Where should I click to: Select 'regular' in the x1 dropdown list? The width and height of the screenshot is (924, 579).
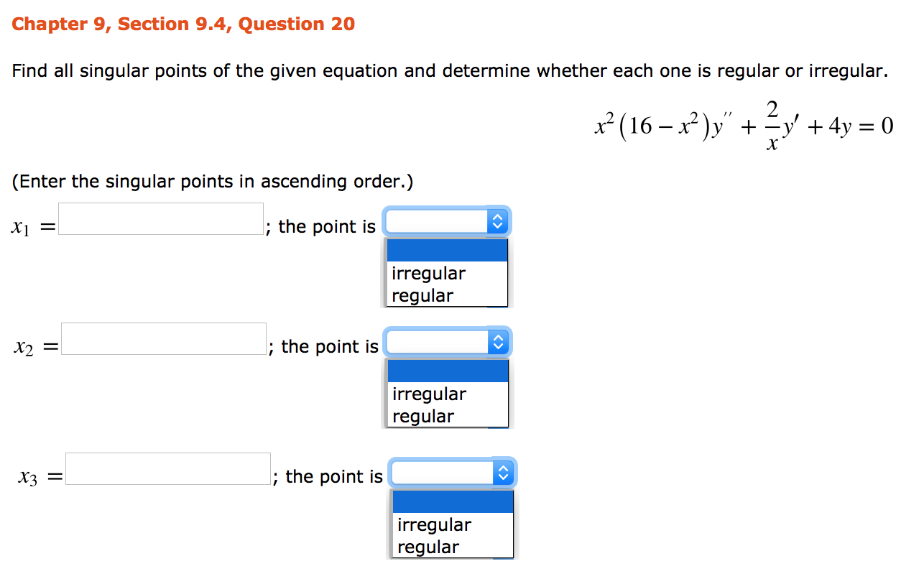click(x=422, y=295)
